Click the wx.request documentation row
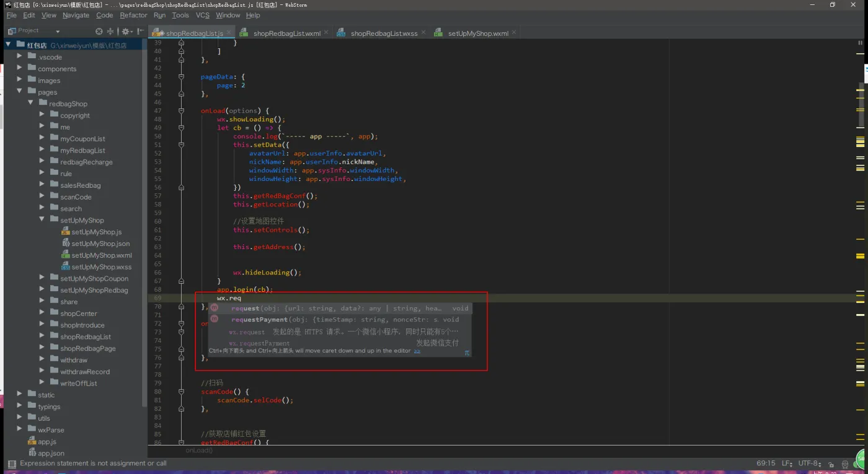868x474 pixels. coord(340,332)
